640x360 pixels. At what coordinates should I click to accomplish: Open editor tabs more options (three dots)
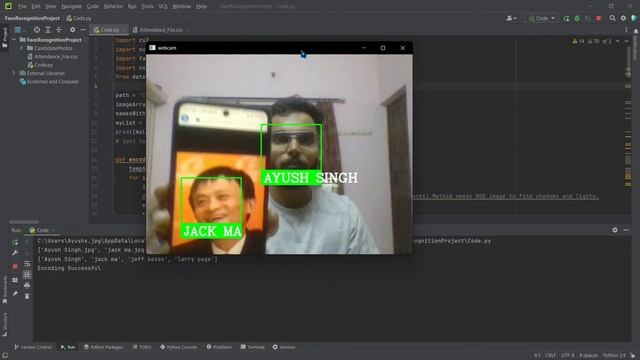click(626, 30)
